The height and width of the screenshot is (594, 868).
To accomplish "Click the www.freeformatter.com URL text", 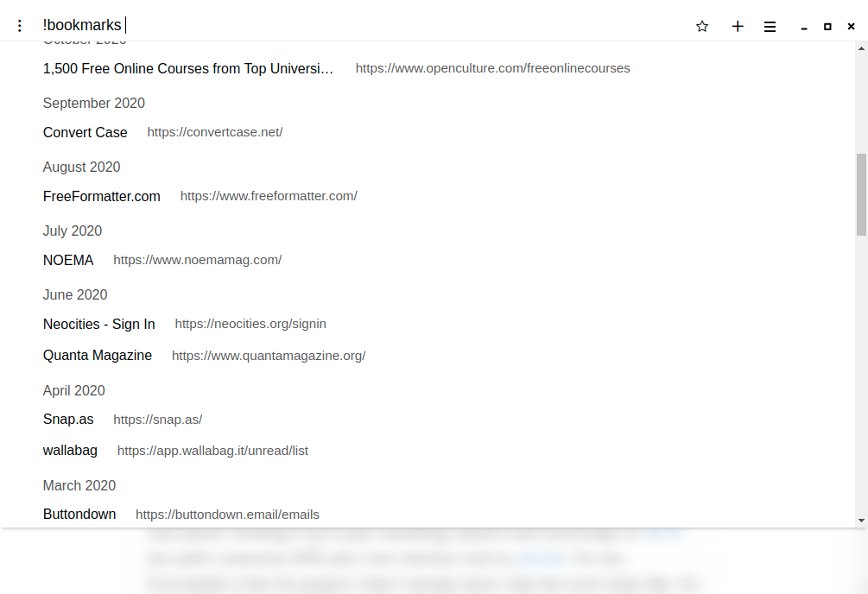I will click(269, 196).
